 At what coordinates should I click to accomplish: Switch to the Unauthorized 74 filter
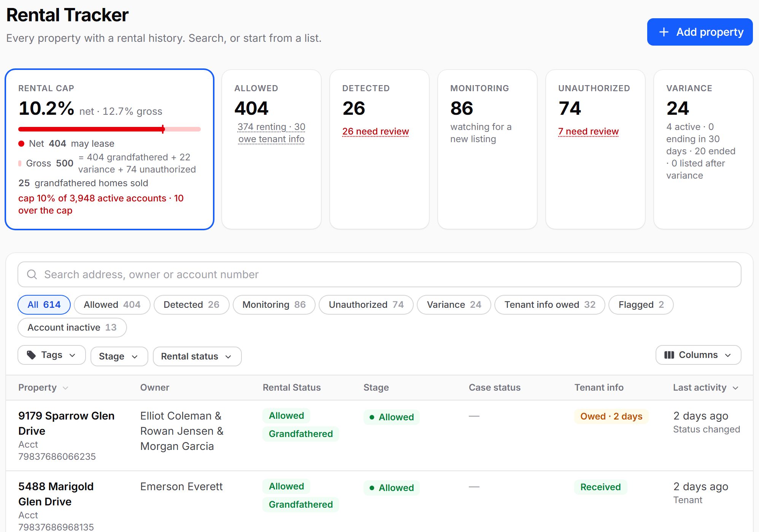(366, 305)
